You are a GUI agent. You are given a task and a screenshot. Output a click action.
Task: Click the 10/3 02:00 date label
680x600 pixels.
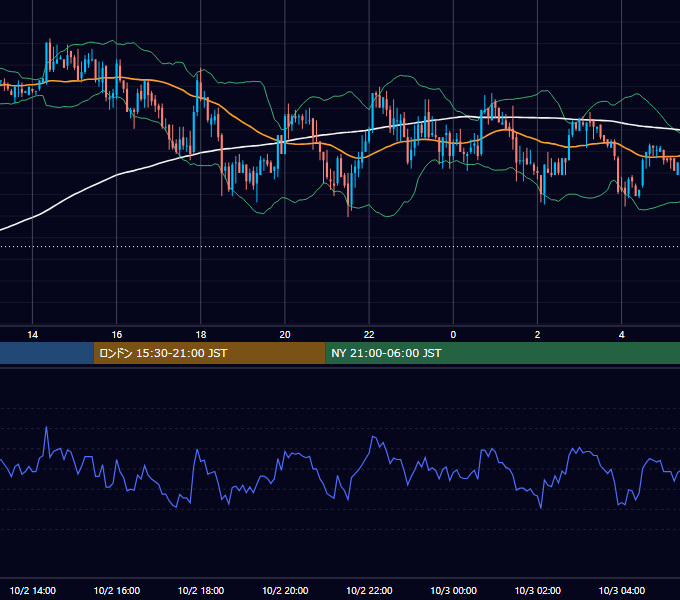click(537, 590)
